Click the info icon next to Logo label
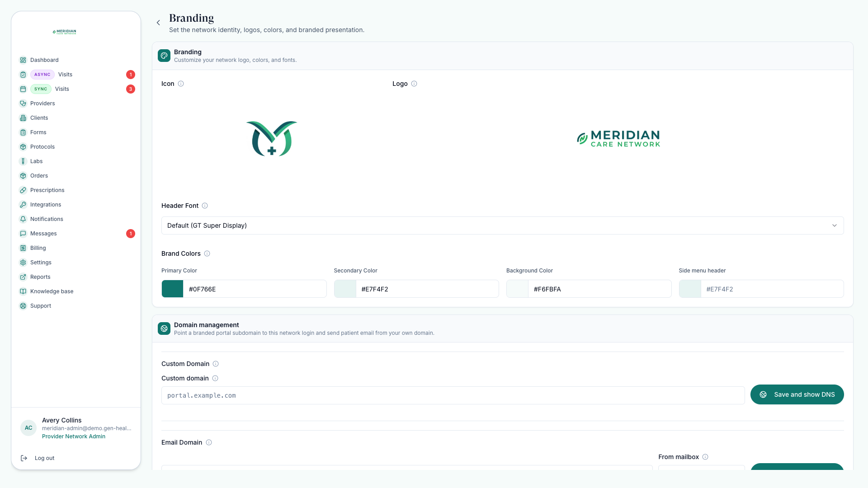Image resolution: width=868 pixels, height=488 pixels. pyautogui.click(x=414, y=84)
